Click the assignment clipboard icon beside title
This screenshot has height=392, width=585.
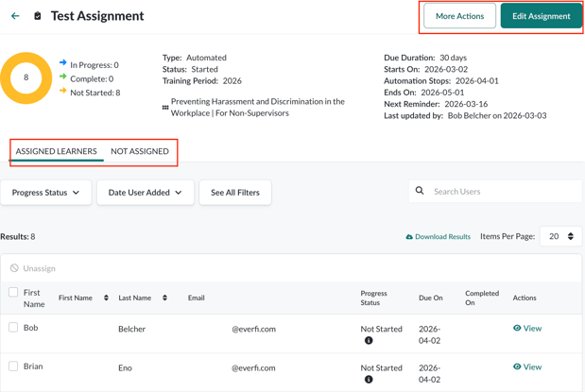[38, 16]
